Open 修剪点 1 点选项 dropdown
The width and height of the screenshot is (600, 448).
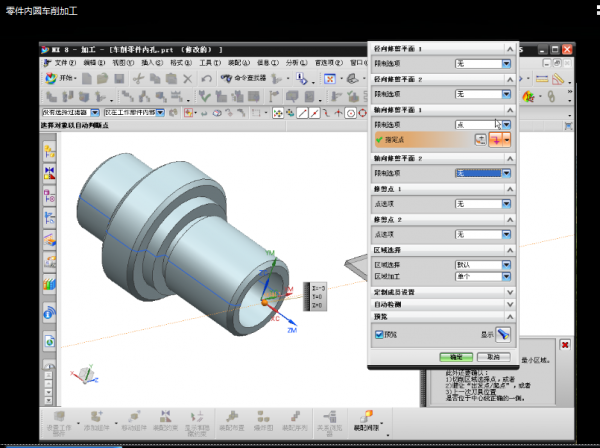coord(483,204)
